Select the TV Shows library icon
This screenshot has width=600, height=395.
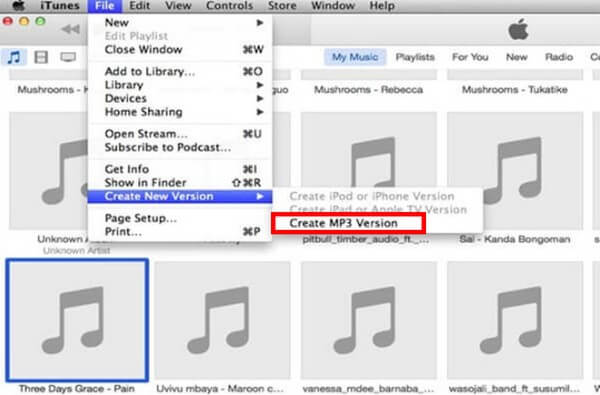pos(68,57)
